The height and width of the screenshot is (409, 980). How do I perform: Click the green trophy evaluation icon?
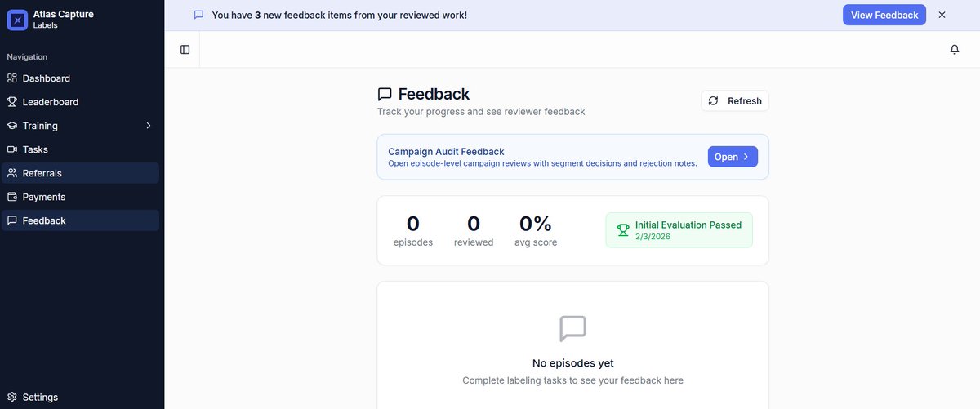(623, 230)
